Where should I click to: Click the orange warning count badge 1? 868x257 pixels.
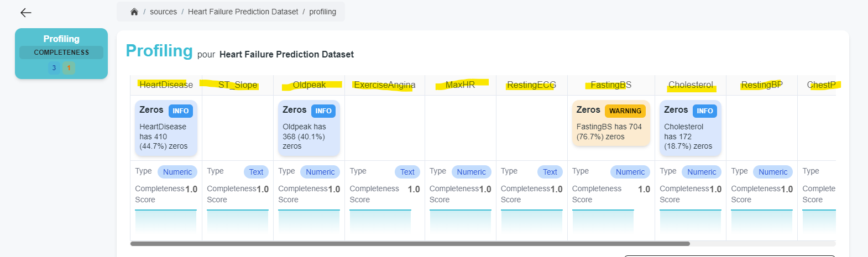click(x=69, y=68)
